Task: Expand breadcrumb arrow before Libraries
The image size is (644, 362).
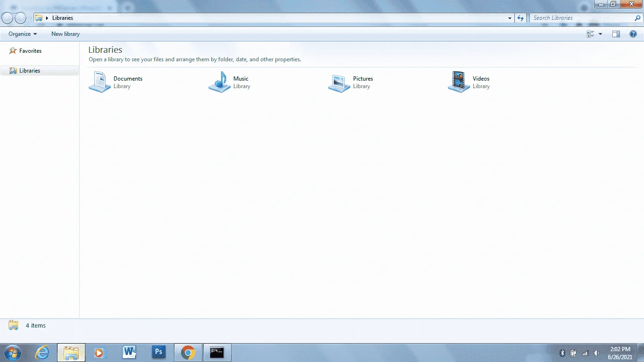Action: 47,18
